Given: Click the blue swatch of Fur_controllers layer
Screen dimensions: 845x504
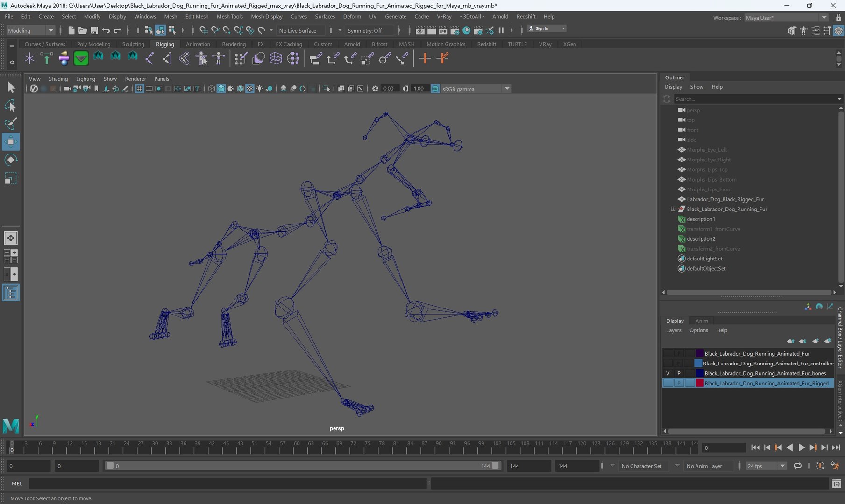Looking at the screenshot, I should 698,364.
